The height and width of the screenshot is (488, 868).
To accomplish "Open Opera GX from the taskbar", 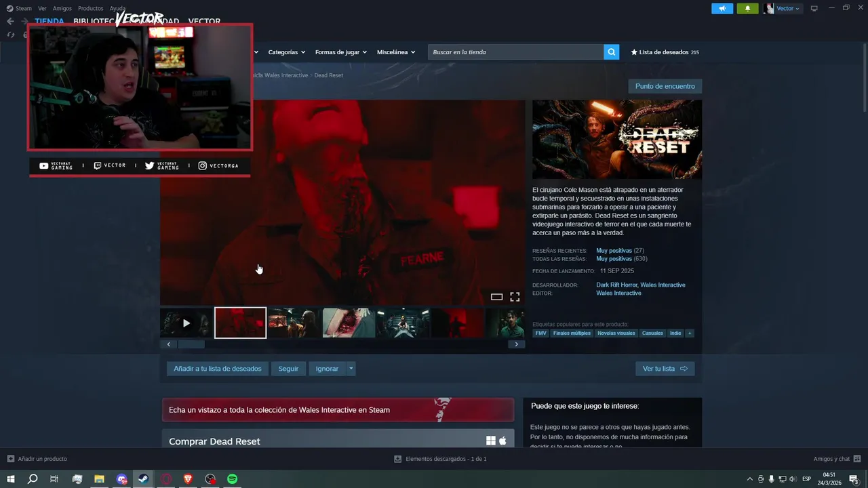I will [165, 479].
